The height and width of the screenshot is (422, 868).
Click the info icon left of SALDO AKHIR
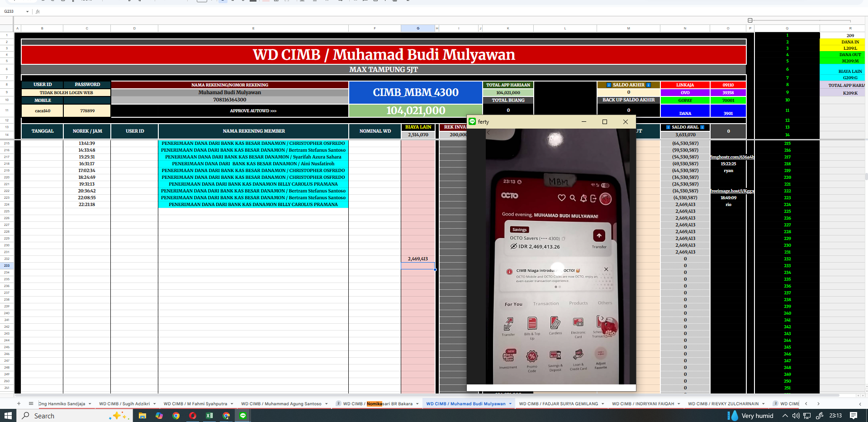coord(609,85)
